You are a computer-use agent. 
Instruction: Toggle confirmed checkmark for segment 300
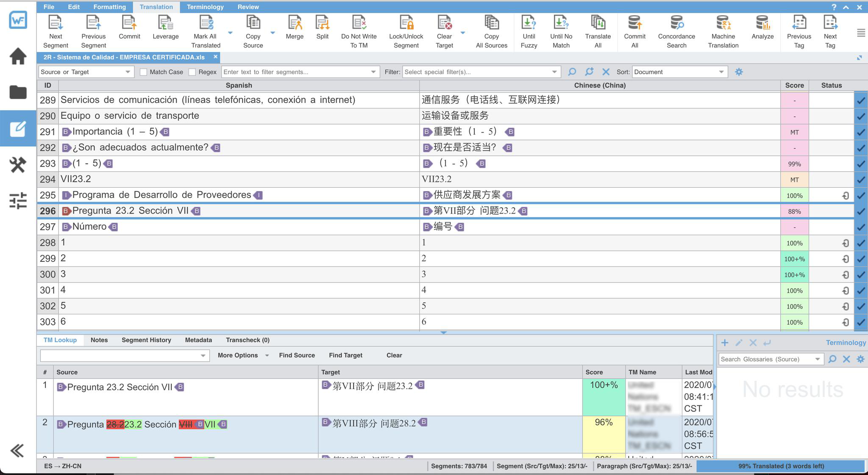click(861, 275)
